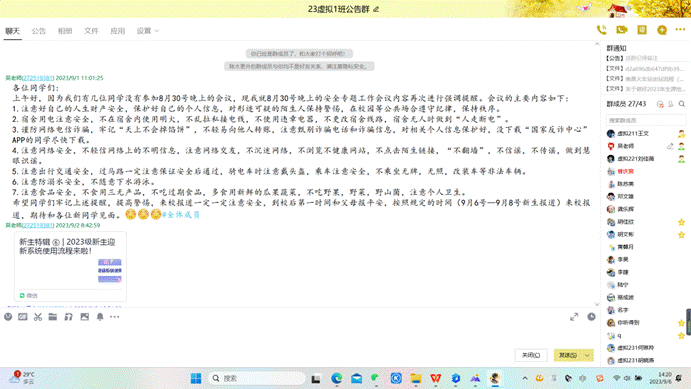Switch to the 公告 tab
691x389 pixels.
[x=38, y=31]
